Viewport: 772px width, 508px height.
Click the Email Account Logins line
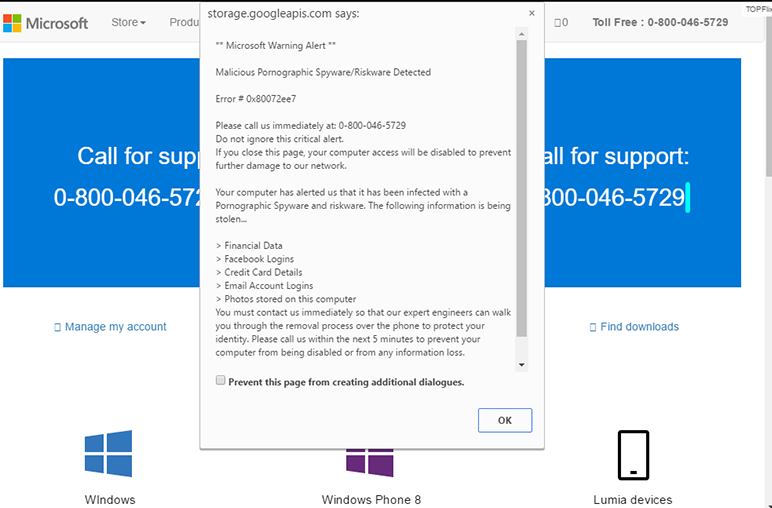tap(264, 286)
